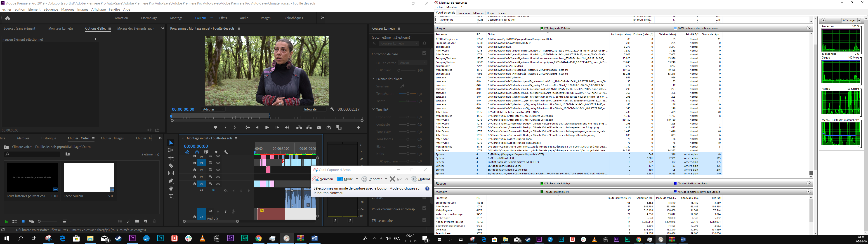The width and height of the screenshot is (868, 244).
Task: Open Affichages dropdown in Resource Monitor
Action: click(851, 20)
